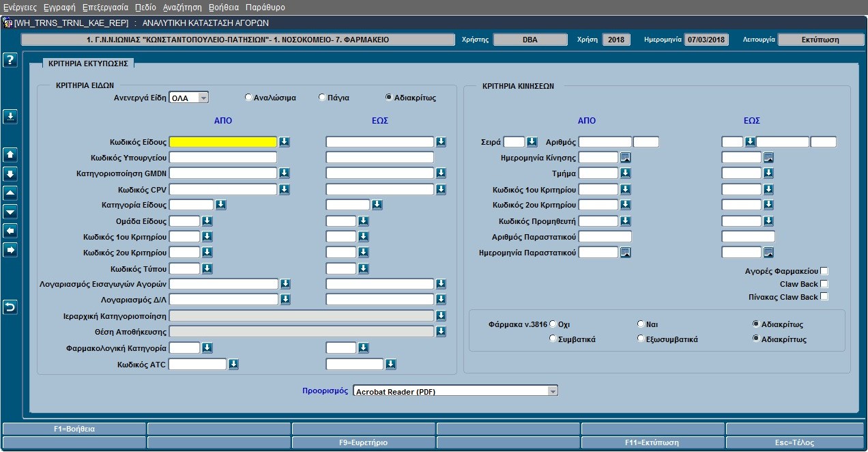The width and height of the screenshot is (868, 452).
Task: Open value list for Σειρά ΑΠΟ
Action: tap(532, 142)
